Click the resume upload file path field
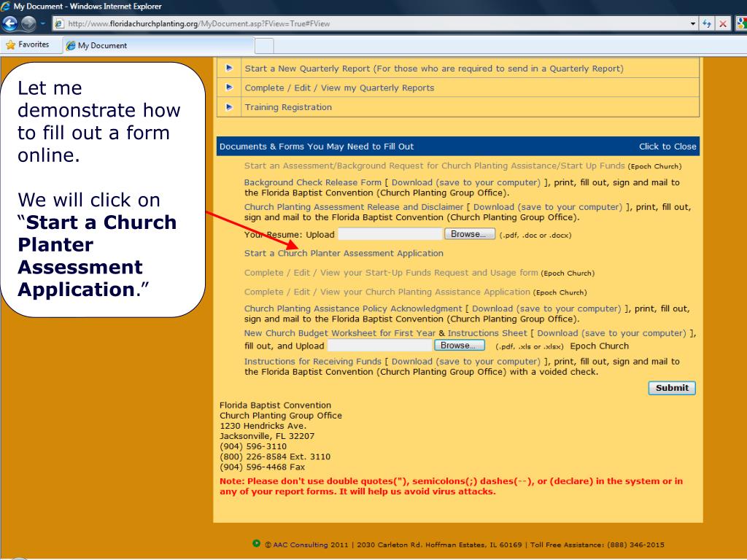747x560 pixels. coord(390,234)
